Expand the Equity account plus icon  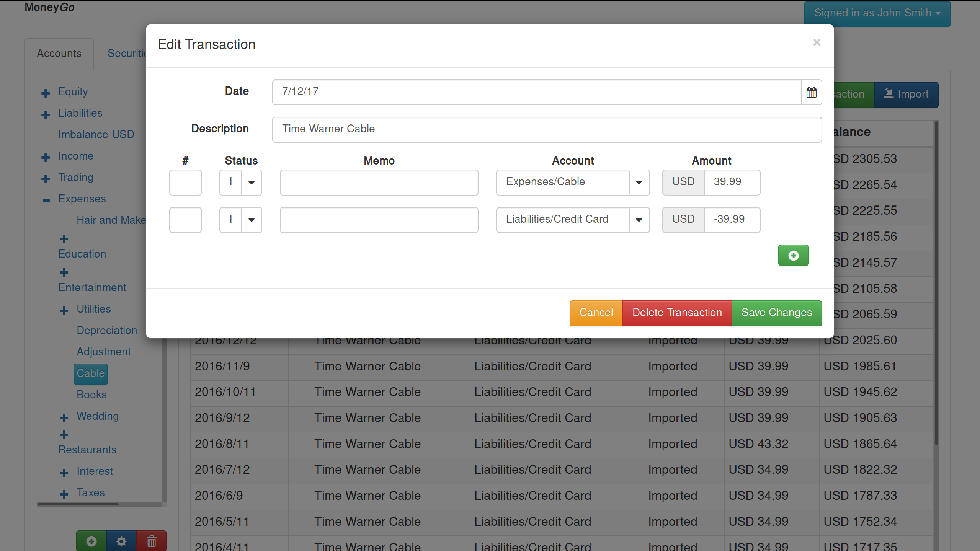(46, 93)
